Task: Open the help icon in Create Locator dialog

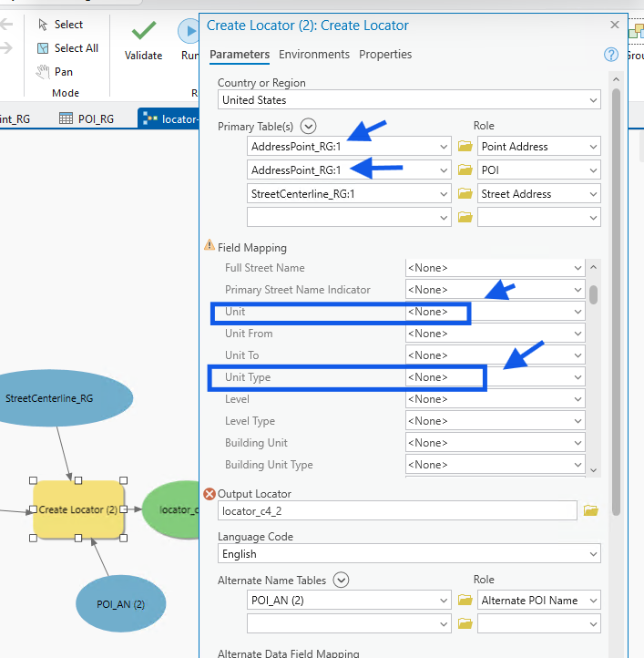Action: click(611, 55)
